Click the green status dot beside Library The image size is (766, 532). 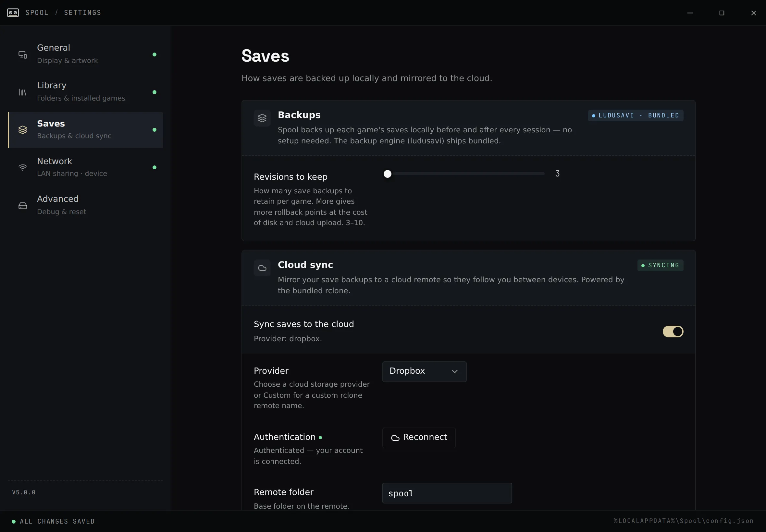154,92
